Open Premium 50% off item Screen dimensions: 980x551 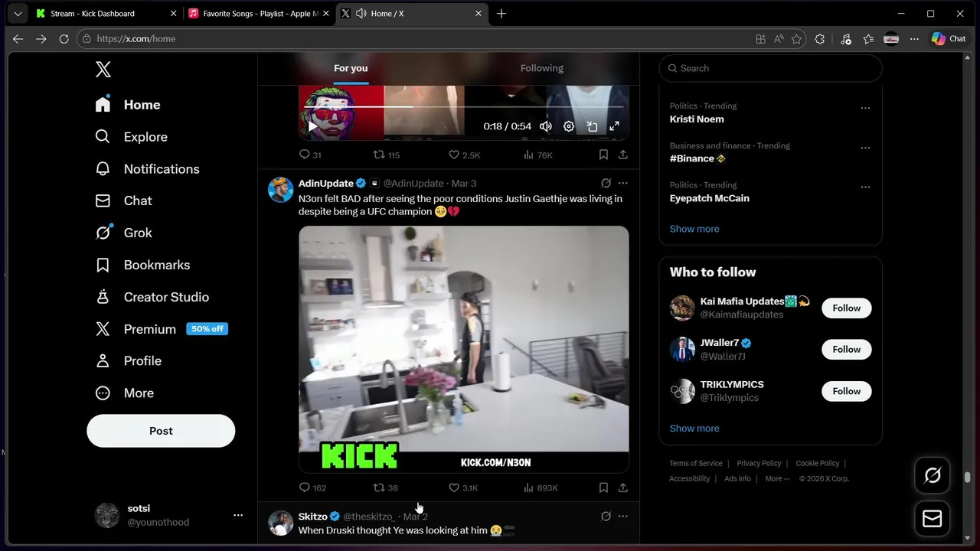[x=162, y=329]
